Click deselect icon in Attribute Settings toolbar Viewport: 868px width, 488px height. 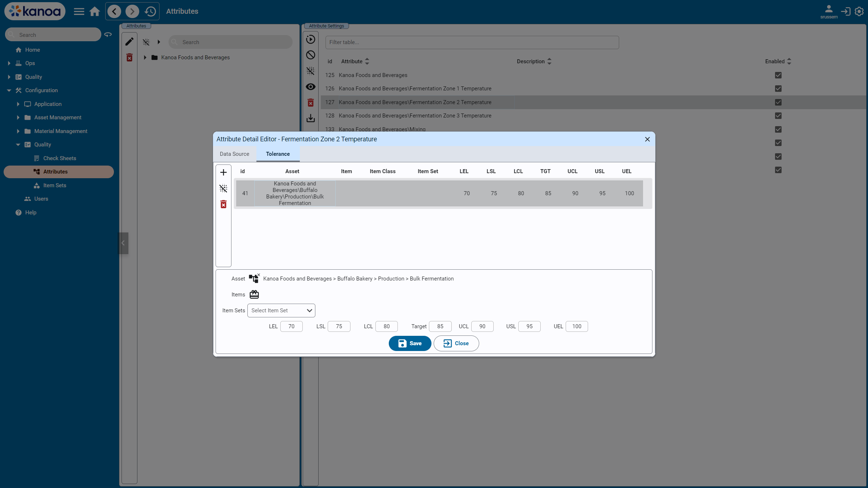coord(311,71)
